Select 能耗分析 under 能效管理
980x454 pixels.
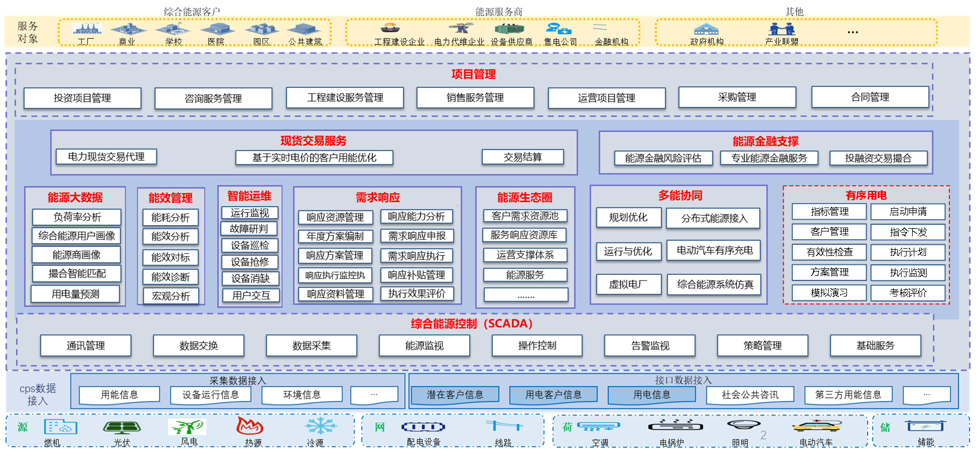point(171,218)
